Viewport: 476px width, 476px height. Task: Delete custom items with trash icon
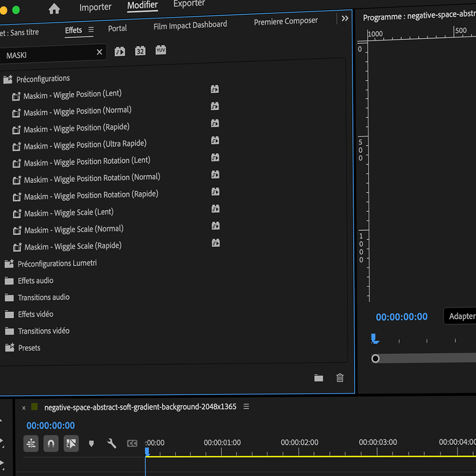tap(340, 378)
